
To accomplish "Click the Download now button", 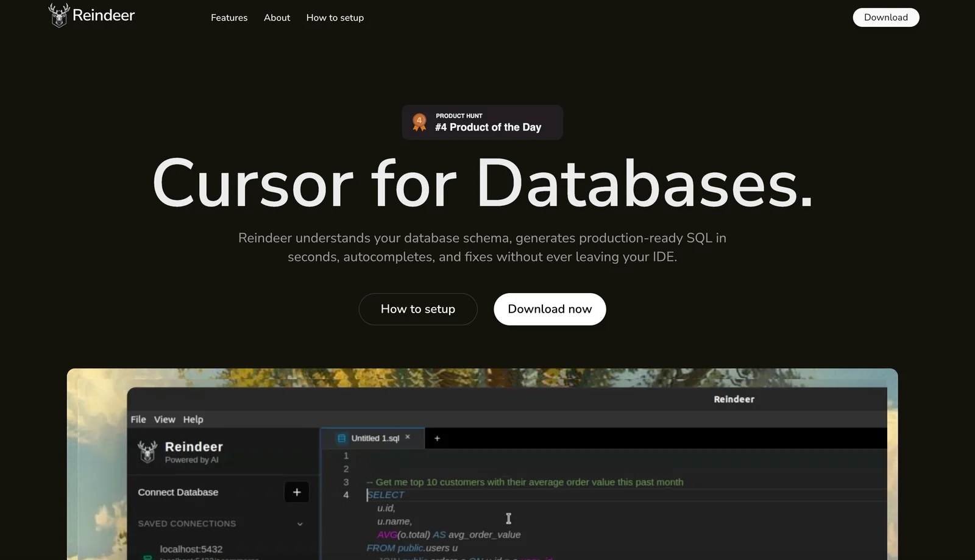I will (x=550, y=309).
